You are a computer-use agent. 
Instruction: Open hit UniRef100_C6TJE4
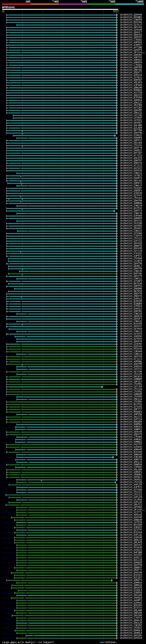tap(131, 387)
